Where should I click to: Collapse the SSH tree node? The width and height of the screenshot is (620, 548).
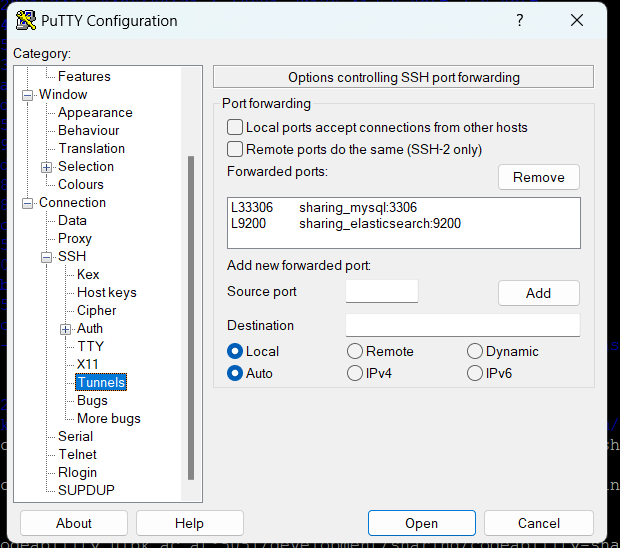point(46,257)
